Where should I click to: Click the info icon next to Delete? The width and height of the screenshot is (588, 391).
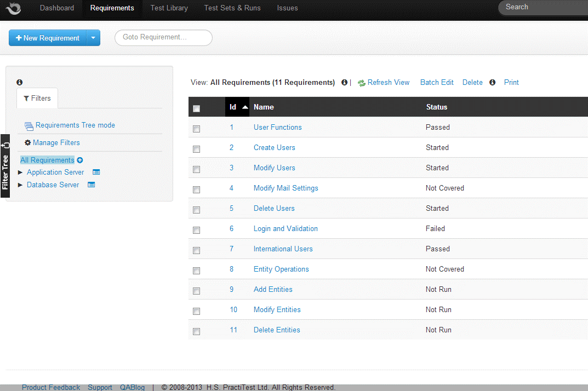pos(492,83)
